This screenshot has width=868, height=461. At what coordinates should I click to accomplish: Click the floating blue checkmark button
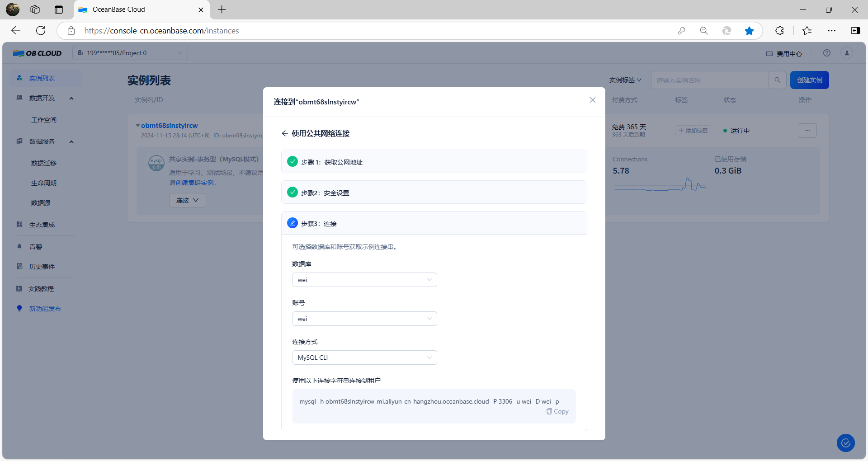pos(846,443)
